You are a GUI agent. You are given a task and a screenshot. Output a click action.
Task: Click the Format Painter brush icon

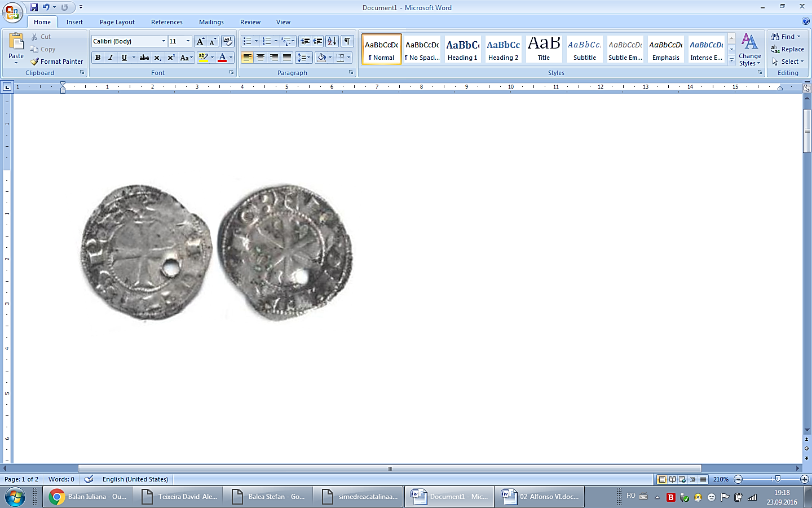click(x=35, y=62)
